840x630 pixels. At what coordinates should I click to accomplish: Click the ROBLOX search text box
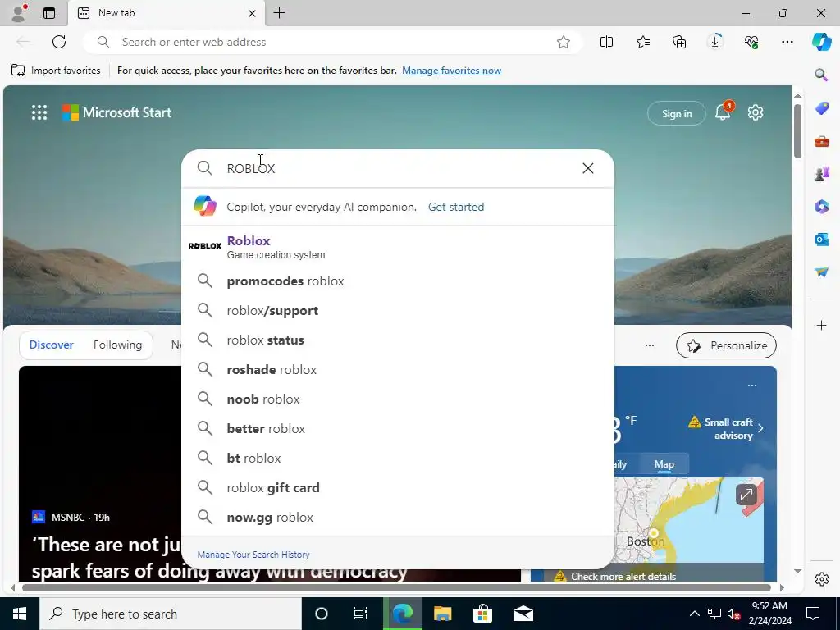[x=398, y=168]
